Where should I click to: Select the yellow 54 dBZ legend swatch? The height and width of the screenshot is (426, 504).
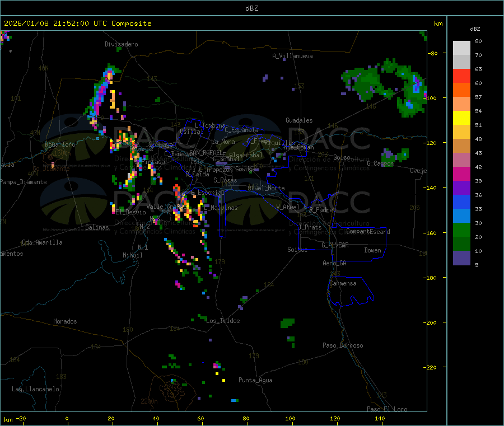coord(461,118)
